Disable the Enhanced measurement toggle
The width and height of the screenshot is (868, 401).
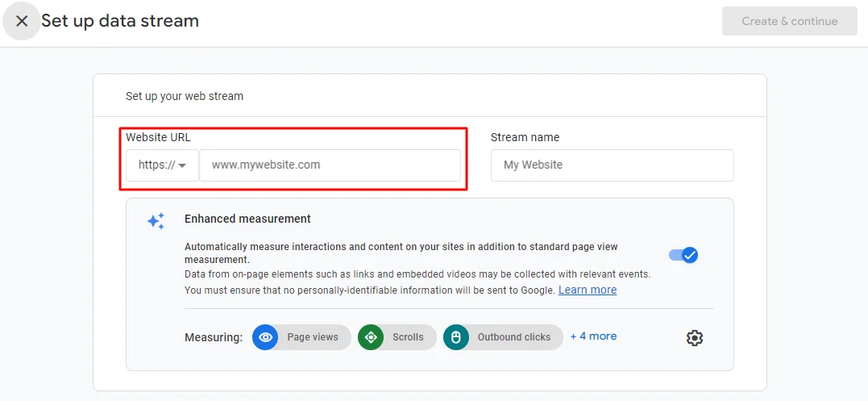click(683, 255)
